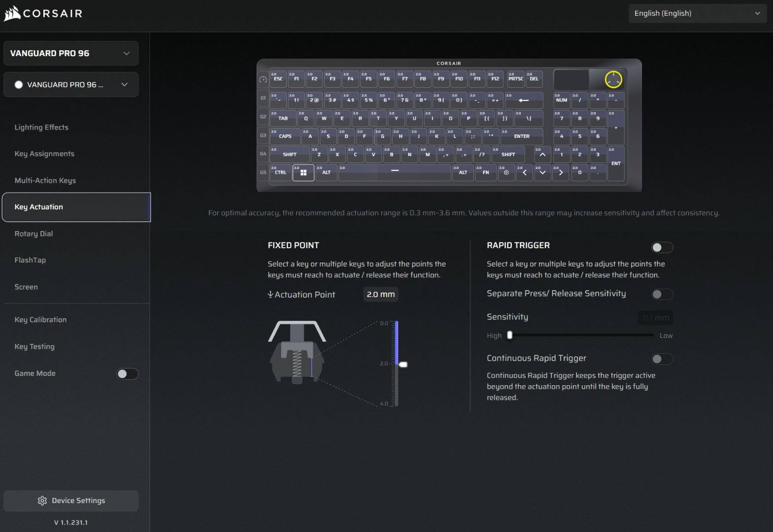Enable the Rapid Trigger toggle
This screenshot has width=773, height=532.
[x=662, y=247]
